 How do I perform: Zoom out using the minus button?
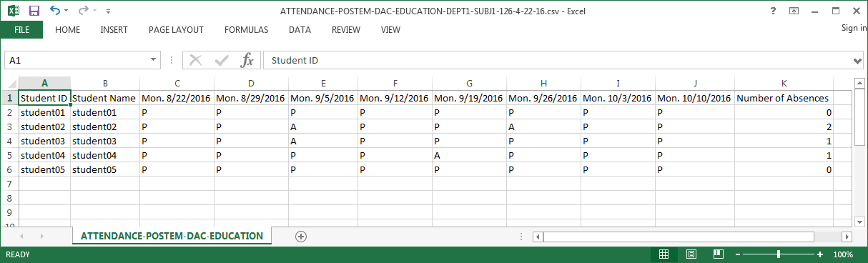[737, 254]
